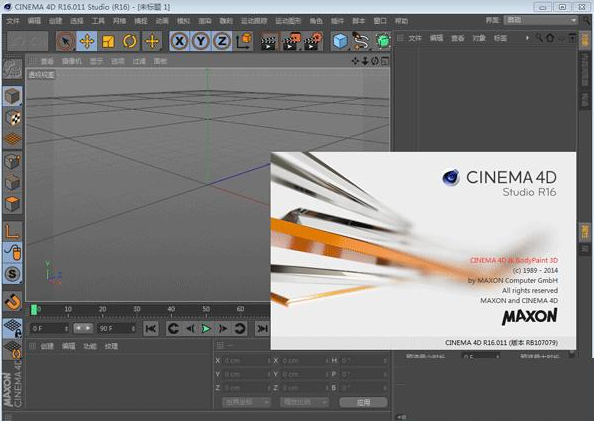Click green playhead marker at frame 0
Viewport: 594px width, 421px height.
[34, 310]
